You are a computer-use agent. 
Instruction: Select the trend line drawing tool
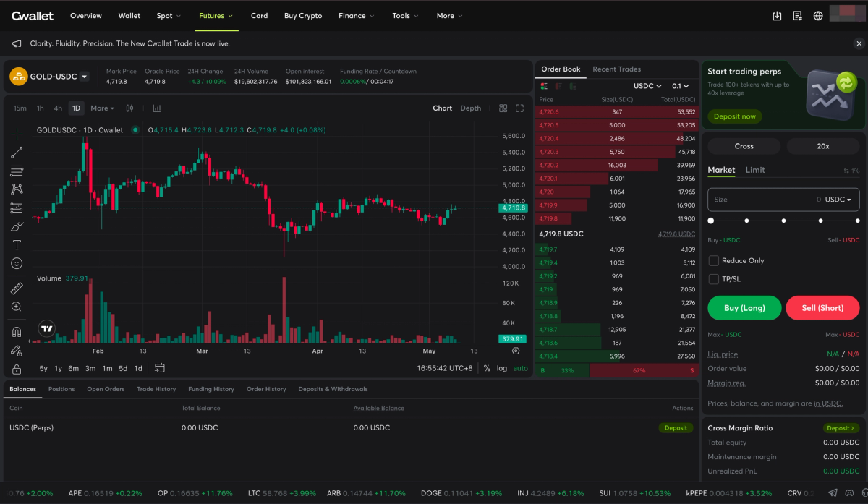(x=17, y=152)
